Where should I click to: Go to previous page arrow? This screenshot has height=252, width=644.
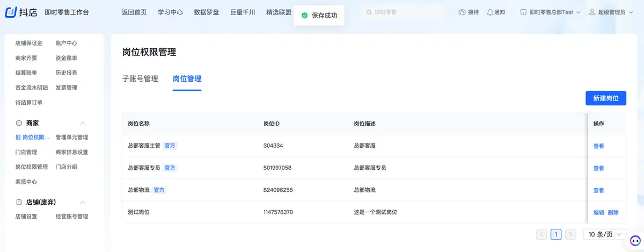coord(541,234)
